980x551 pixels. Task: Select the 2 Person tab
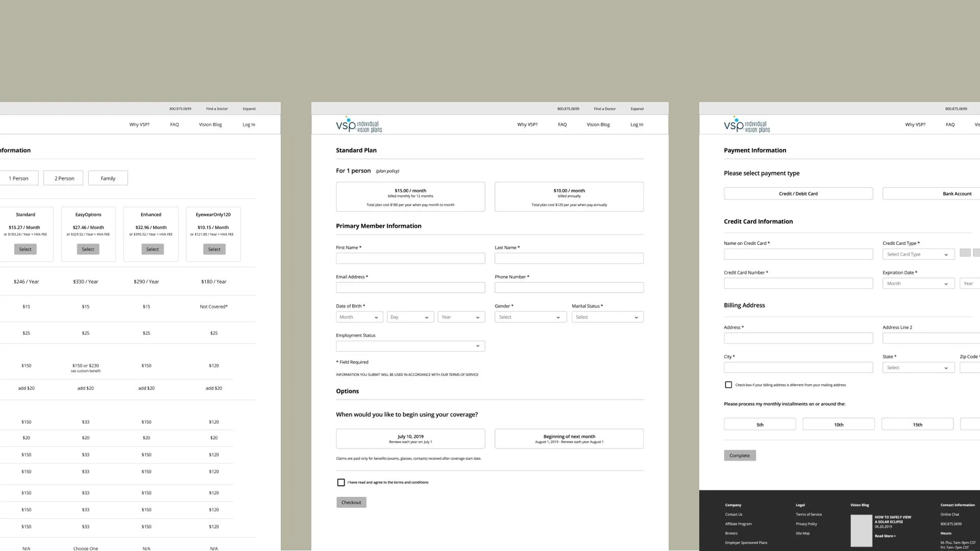coord(64,178)
